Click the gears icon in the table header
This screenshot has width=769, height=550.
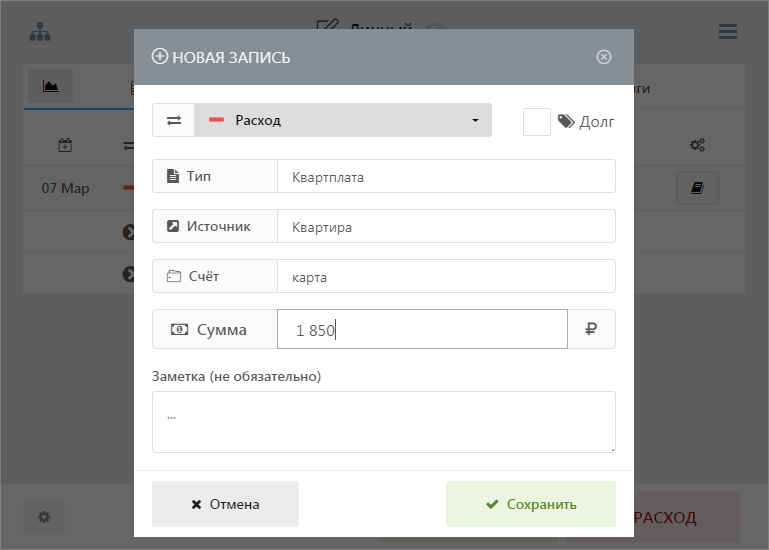coord(697,145)
